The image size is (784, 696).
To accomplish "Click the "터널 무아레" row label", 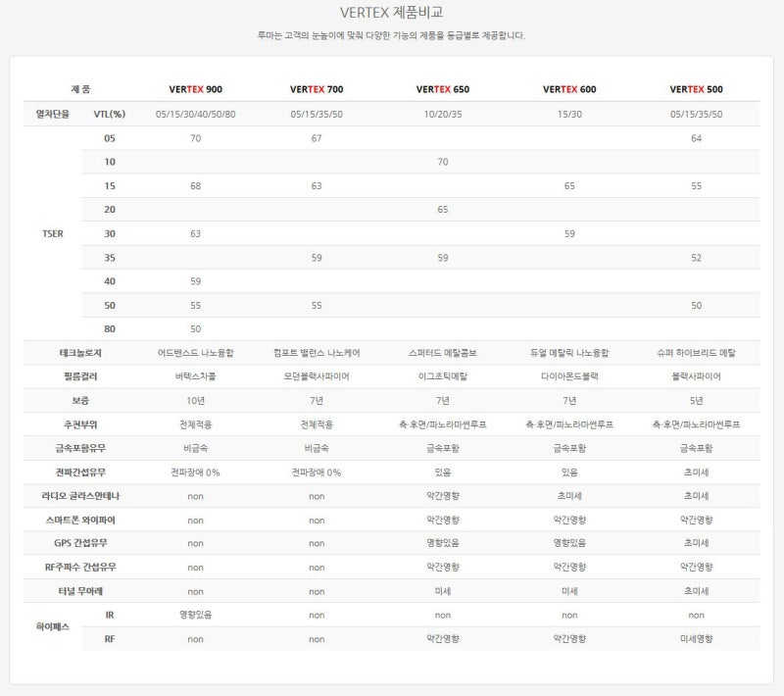I will [x=80, y=591].
